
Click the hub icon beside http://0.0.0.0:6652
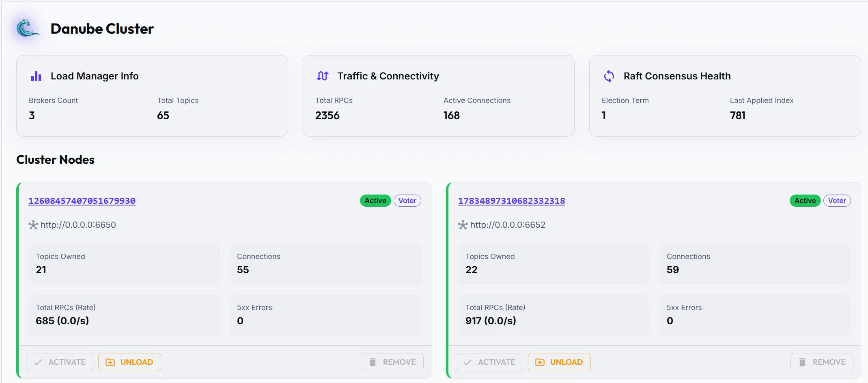(463, 225)
